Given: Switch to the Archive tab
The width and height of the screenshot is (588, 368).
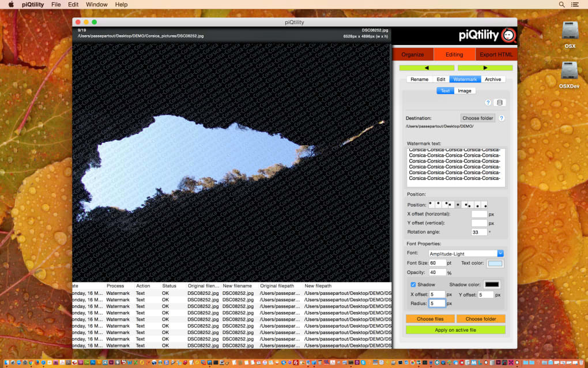Looking at the screenshot, I should (x=492, y=79).
